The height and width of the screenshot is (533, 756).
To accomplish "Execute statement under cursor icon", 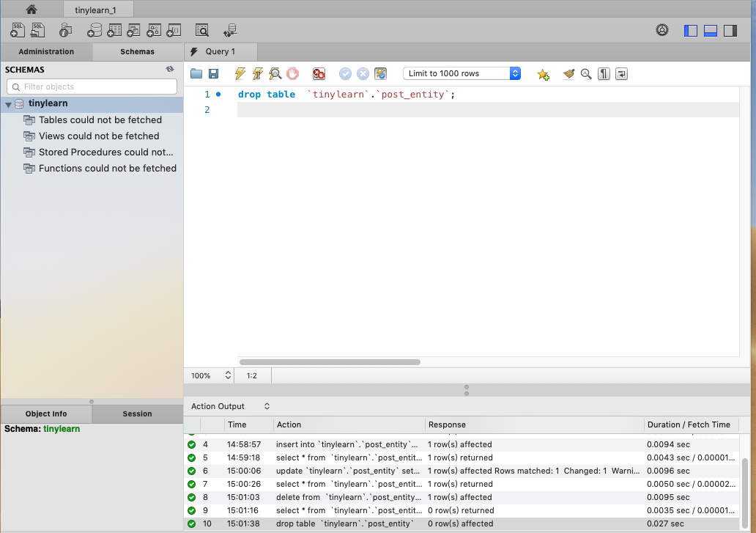I will [257, 74].
